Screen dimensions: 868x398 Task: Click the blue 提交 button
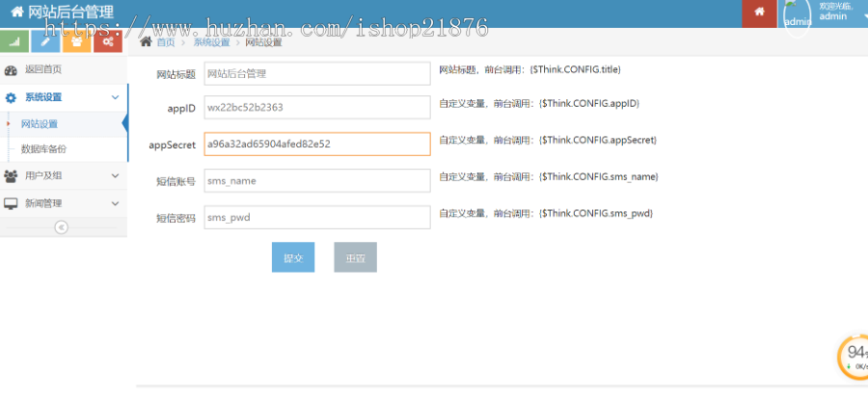(x=293, y=257)
